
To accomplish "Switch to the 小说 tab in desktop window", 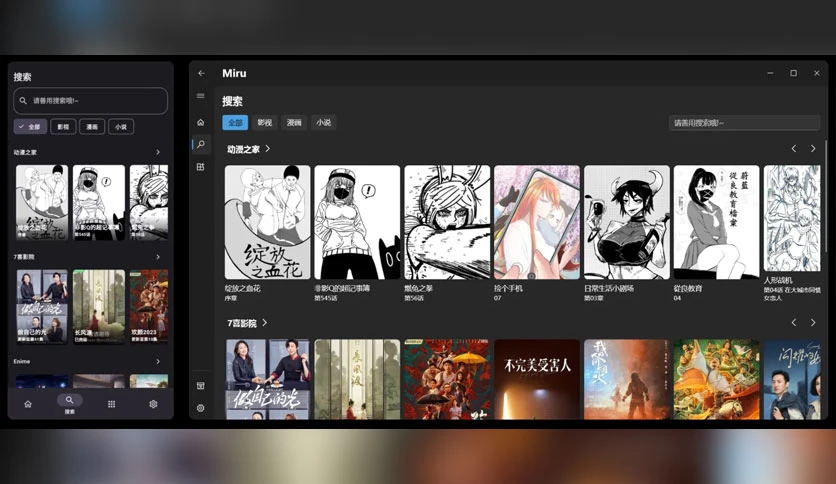I will 324,123.
